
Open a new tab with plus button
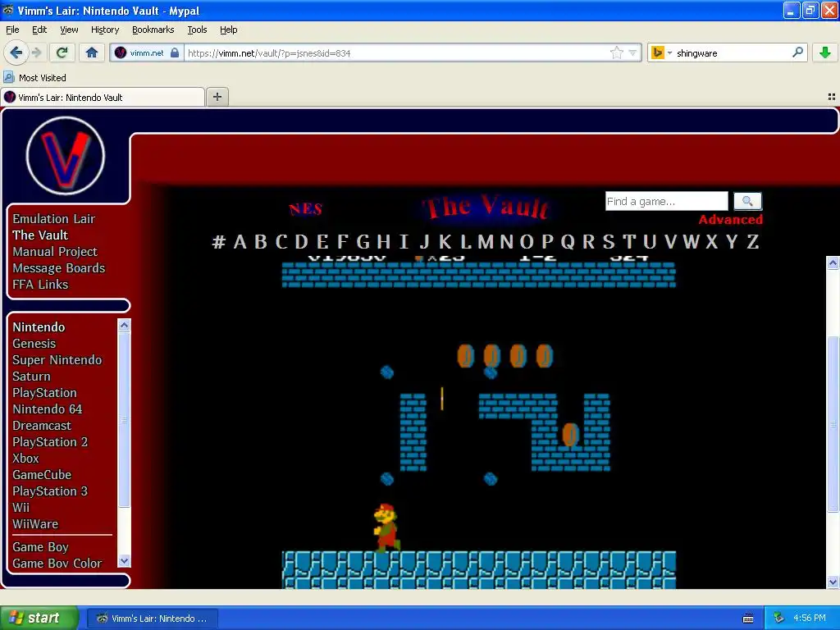click(x=217, y=97)
